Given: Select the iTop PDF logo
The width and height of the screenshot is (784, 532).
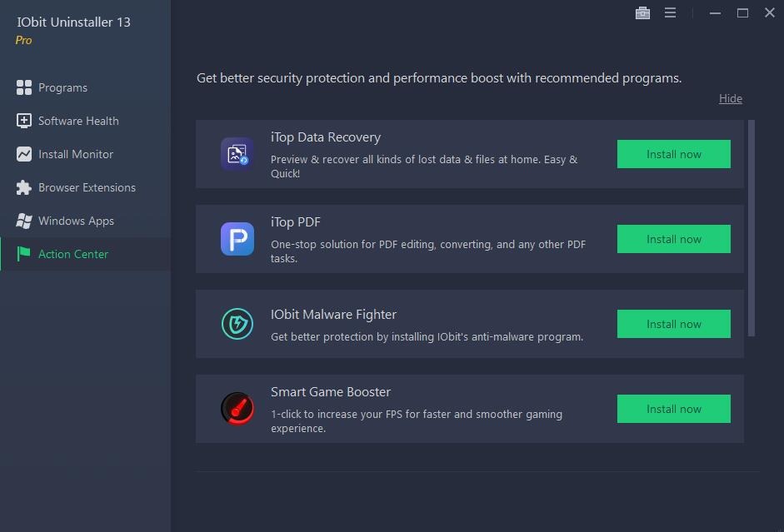Looking at the screenshot, I should pos(237,239).
